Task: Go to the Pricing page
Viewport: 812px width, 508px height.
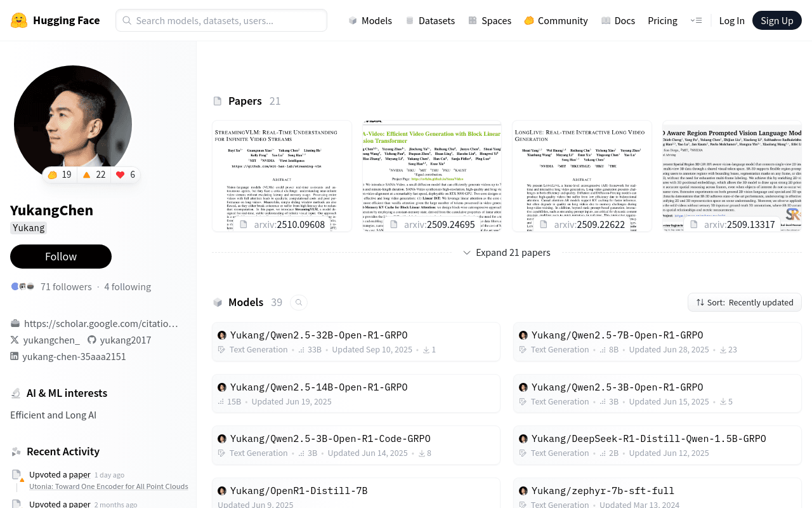Action: click(x=662, y=20)
